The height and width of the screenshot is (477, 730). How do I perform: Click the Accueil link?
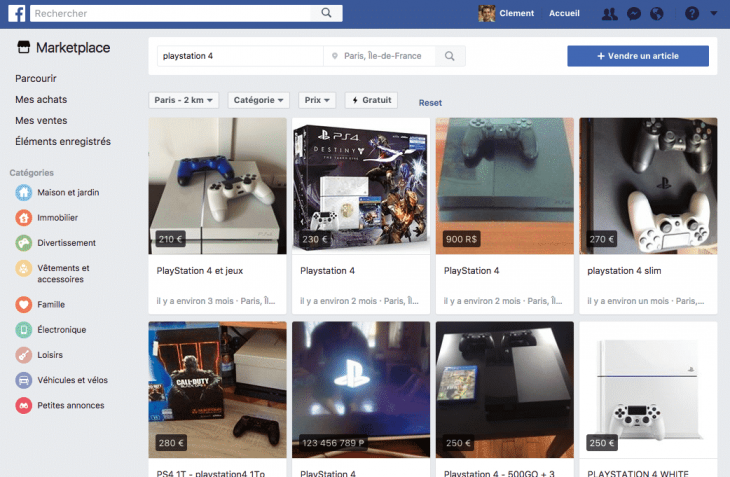tap(564, 13)
